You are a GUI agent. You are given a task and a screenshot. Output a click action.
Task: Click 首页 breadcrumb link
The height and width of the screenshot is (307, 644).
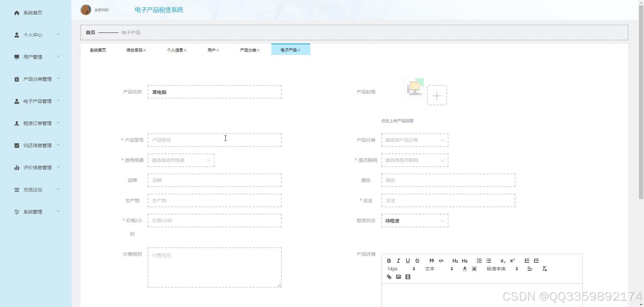(x=91, y=33)
